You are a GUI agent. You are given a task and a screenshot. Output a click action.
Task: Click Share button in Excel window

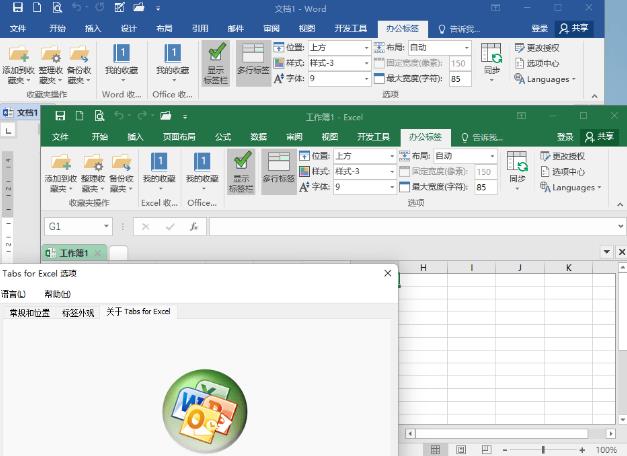coord(599,137)
